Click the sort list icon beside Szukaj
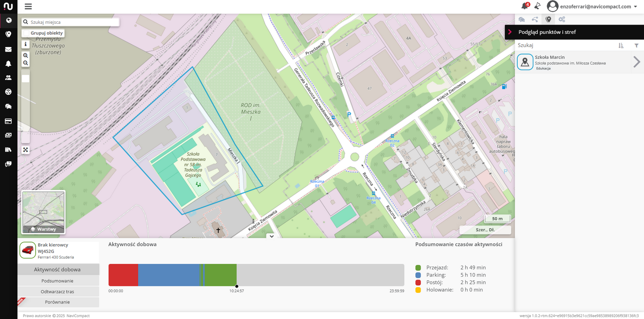The image size is (644, 319). [621, 46]
